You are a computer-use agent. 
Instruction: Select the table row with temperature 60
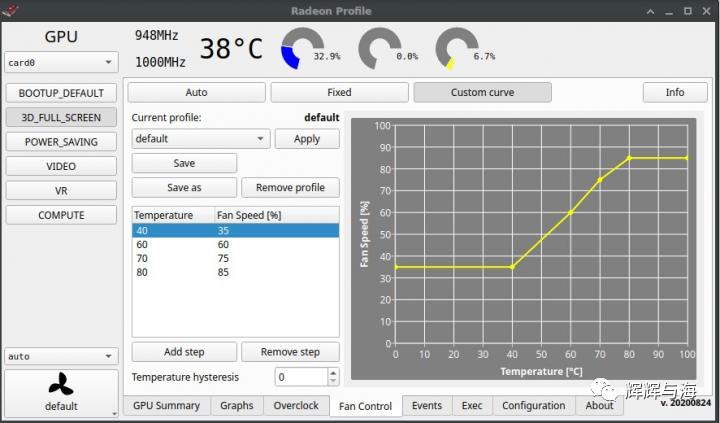point(236,244)
